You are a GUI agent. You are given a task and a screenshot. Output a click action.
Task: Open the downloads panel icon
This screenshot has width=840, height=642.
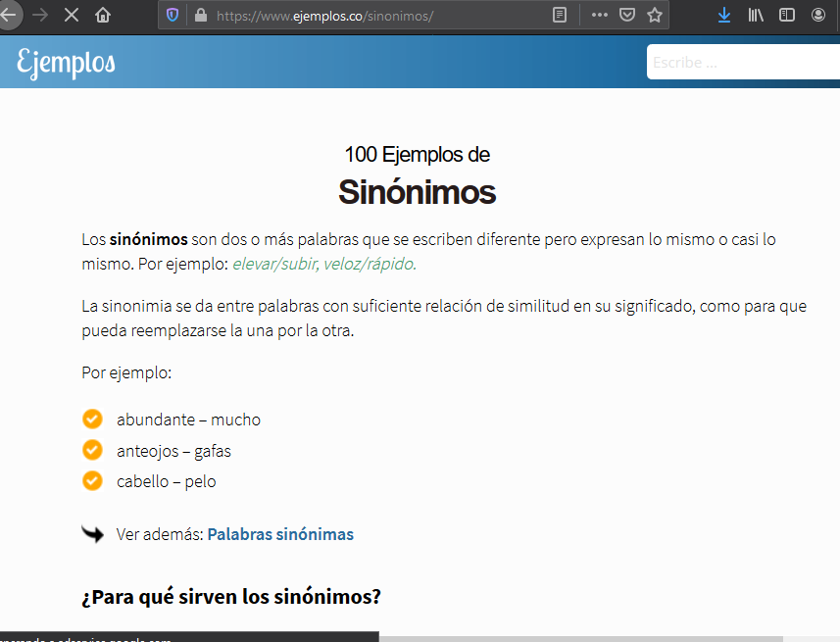723,15
